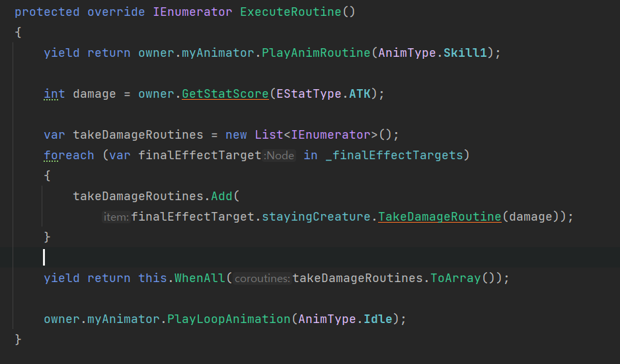Click the Idle enum member
Viewport: 620px width, 364px height.
pos(378,319)
